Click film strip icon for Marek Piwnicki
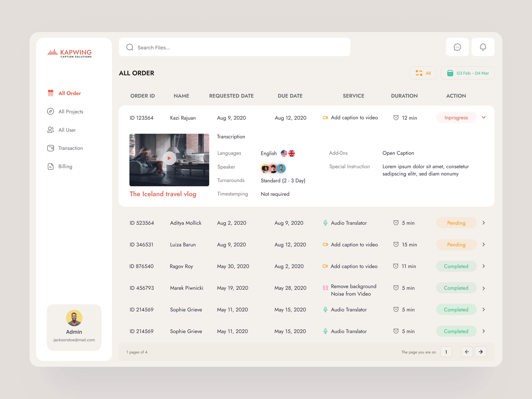Viewport: 532px width, 399px height. [325, 288]
